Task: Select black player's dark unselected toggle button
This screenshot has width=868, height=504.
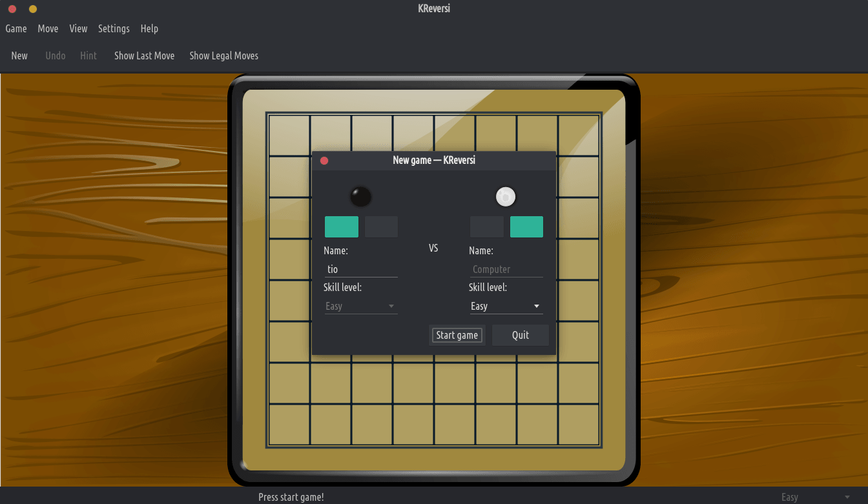Action: click(381, 227)
